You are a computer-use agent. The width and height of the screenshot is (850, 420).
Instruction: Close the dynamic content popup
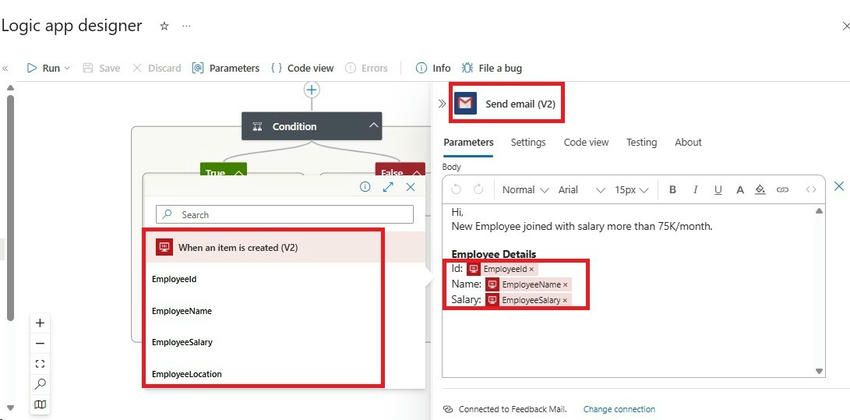pyautogui.click(x=411, y=187)
